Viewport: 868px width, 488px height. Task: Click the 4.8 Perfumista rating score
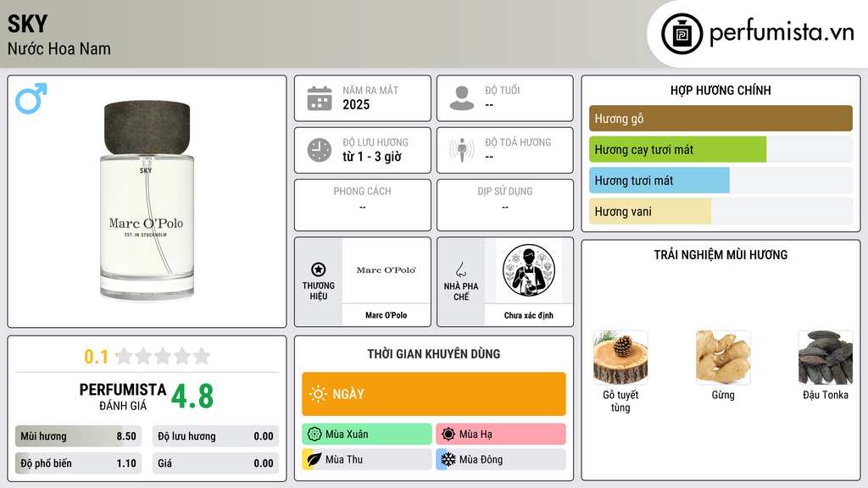coord(192,396)
